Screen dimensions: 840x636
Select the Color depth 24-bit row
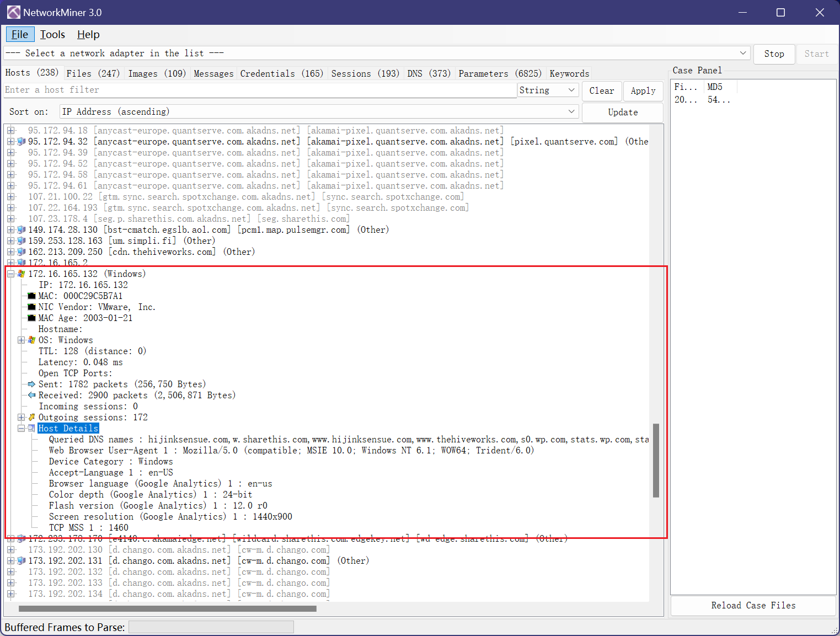[151, 494]
